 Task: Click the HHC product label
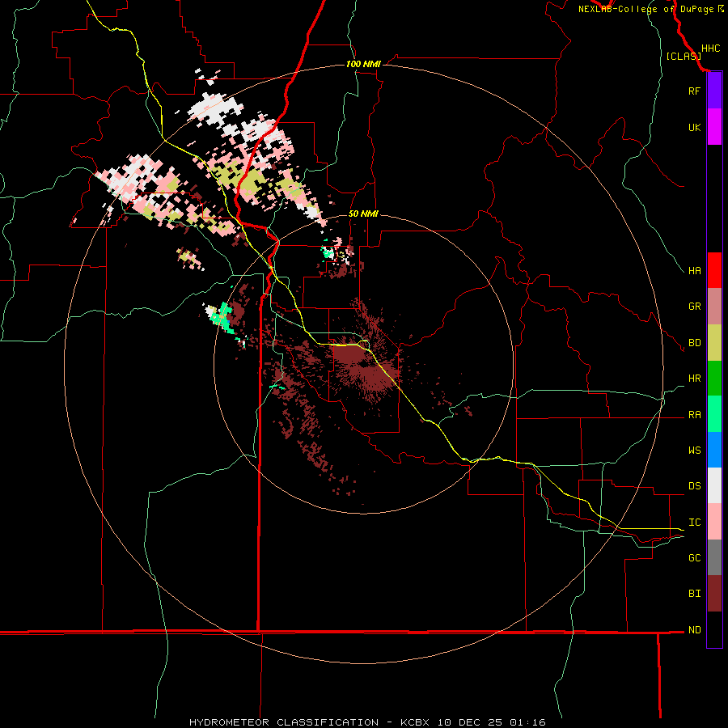(710, 49)
